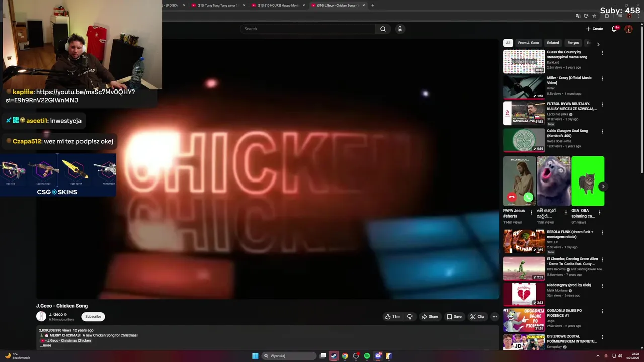
Task: Open Miller - Crazy video thumbnail
Action: 524,87
